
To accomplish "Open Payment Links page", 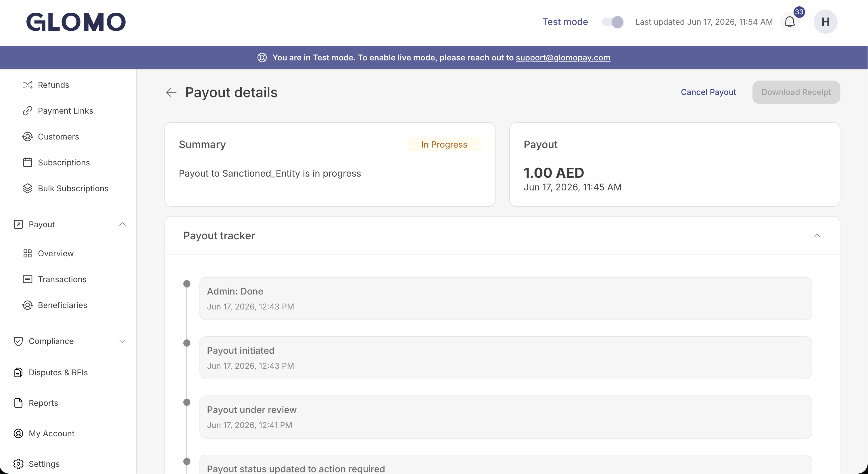I will tap(65, 110).
